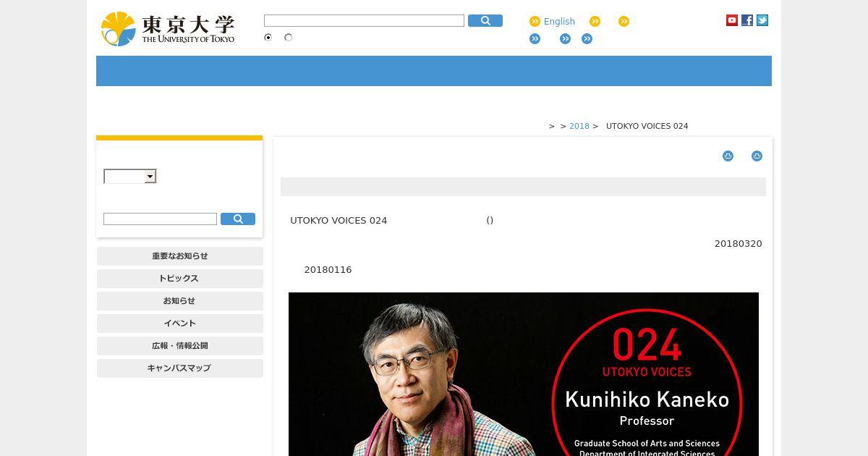Click the article title UTOKYO VOICES 024
Screen dimensions: 868x456
(339, 220)
